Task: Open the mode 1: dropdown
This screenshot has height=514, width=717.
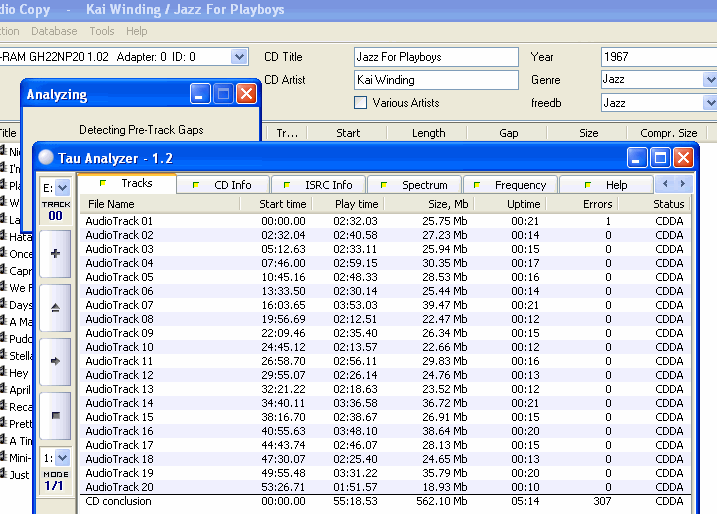Action: 63,457
